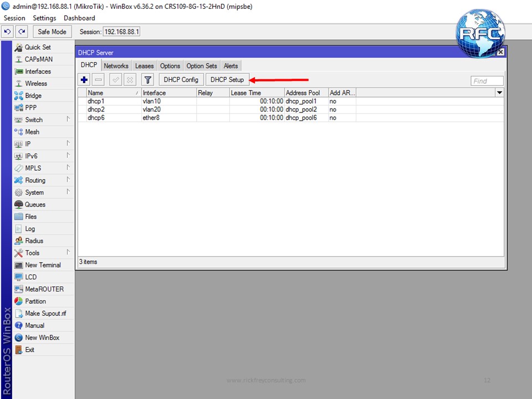Add a new DHCP server with plus icon
Viewport: 532px width, 399px height.
(84, 80)
